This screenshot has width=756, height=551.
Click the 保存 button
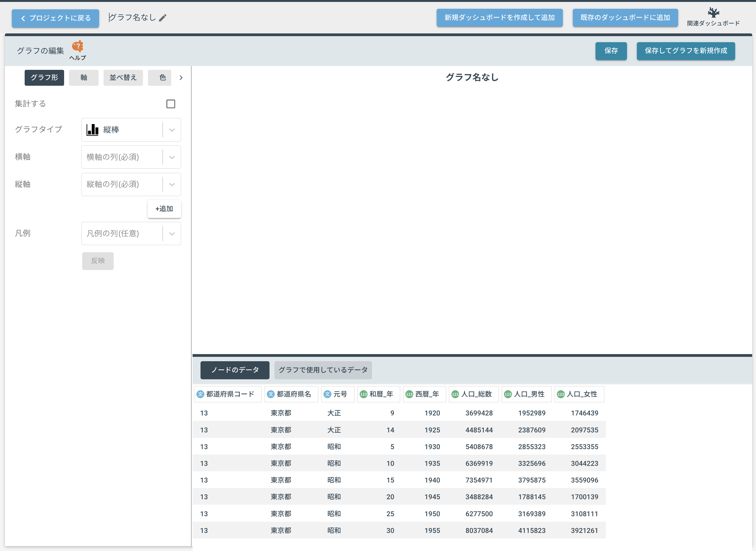611,51
